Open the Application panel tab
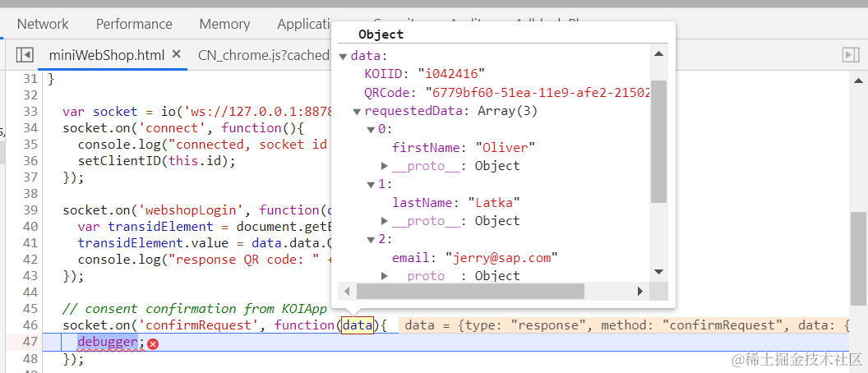This screenshot has width=868, height=373. [x=306, y=25]
